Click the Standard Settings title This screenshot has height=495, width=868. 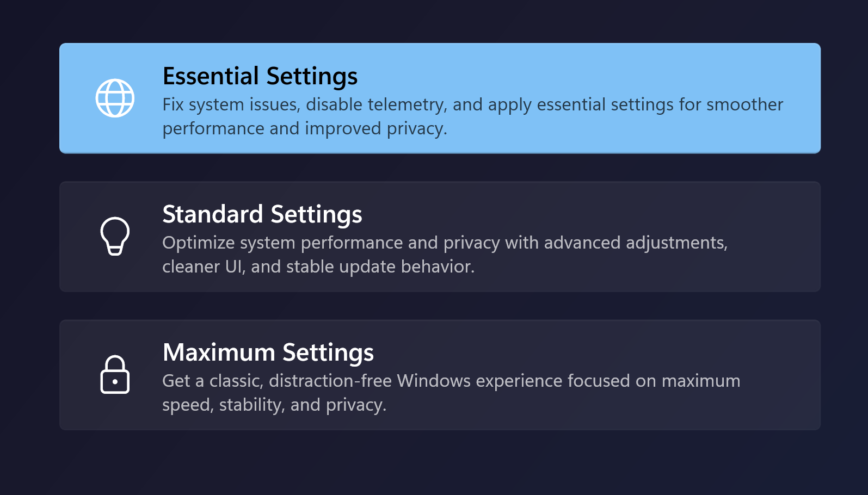pyautogui.click(x=262, y=214)
